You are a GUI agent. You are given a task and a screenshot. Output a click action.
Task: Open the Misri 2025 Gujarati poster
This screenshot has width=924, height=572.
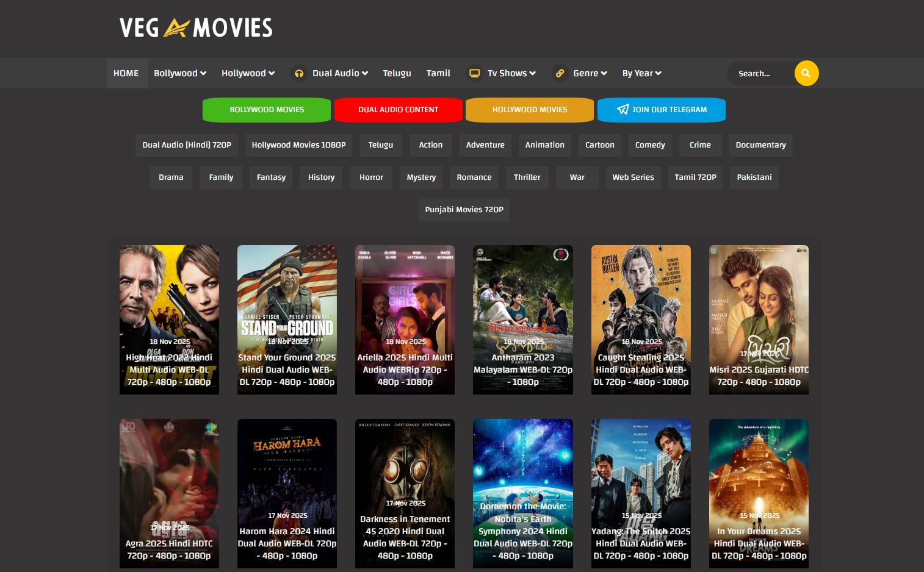click(759, 320)
